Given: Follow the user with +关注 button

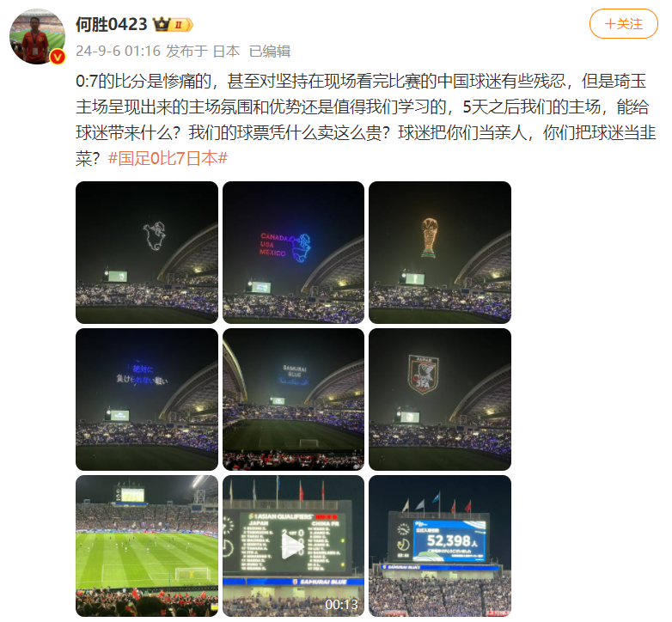Looking at the screenshot, I should click(623, 24).
